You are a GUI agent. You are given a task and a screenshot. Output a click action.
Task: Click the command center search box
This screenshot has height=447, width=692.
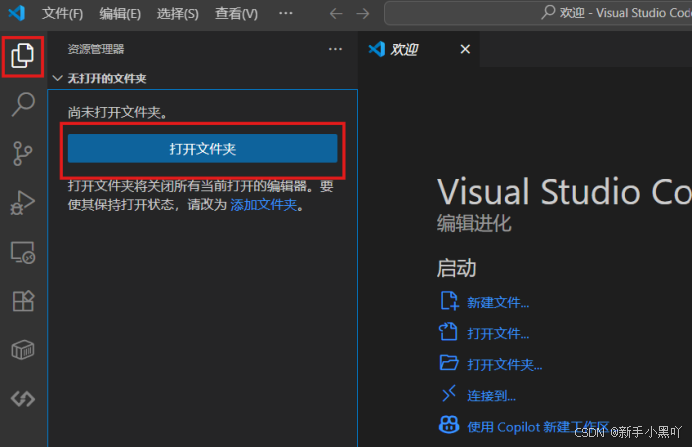[x=538, y=13]
